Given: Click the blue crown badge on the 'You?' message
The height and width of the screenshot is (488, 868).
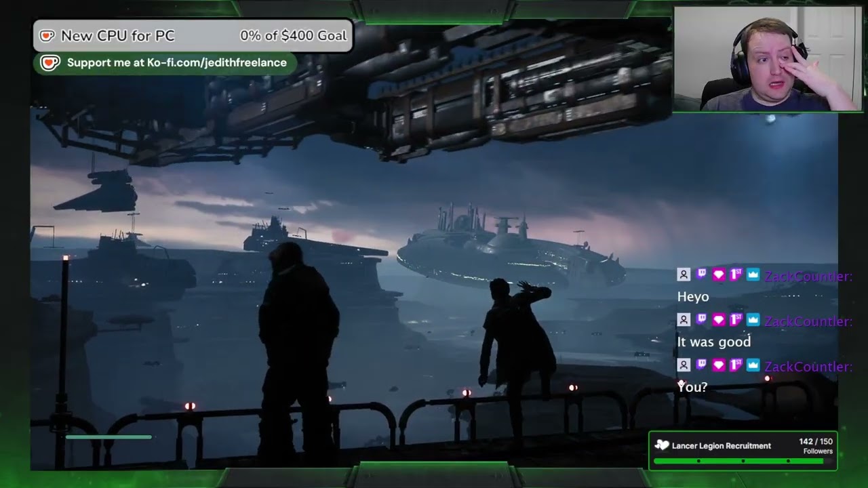Looking at the screenshot, I should (x=753, y=365).
